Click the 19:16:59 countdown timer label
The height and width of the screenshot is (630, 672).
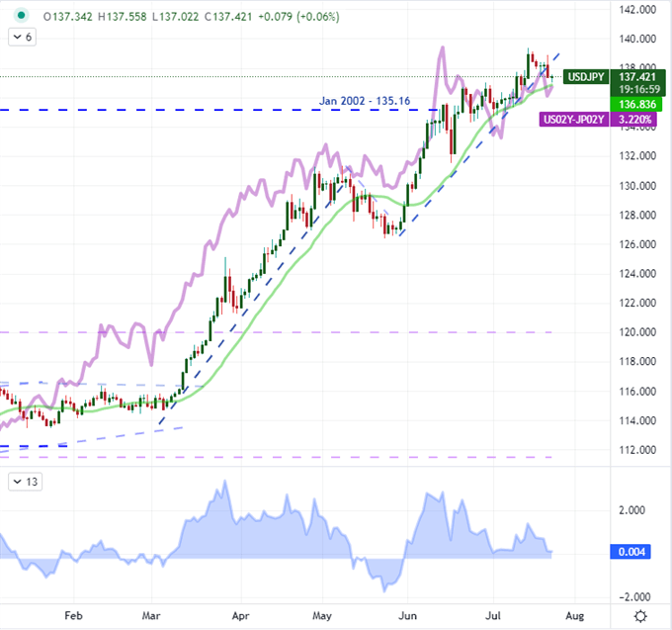point(639,89)
